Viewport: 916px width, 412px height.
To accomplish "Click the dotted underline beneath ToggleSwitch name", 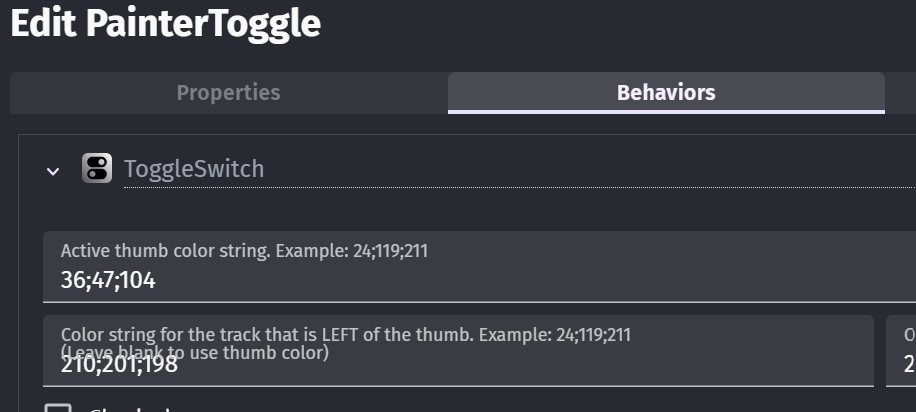I will pyautogui.click(x=500, y=187).
